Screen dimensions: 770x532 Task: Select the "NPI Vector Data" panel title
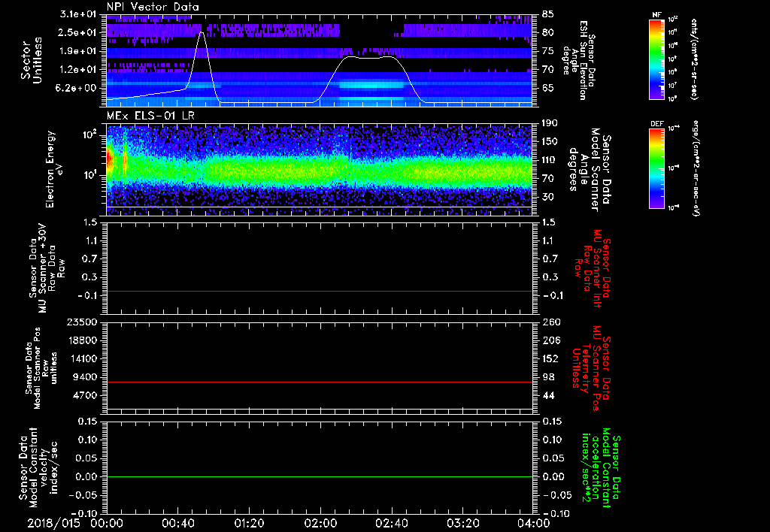pyautogui.click(x=153, y=7)
